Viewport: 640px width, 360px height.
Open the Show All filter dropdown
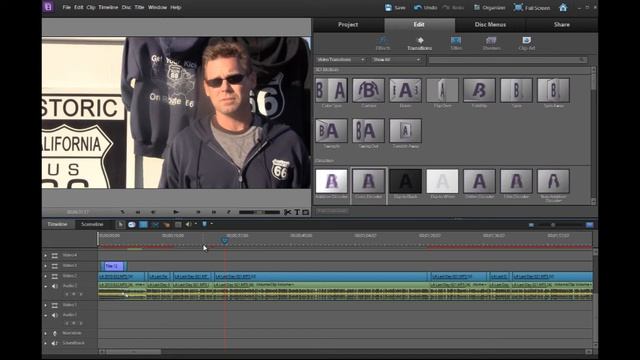(396, 60)
